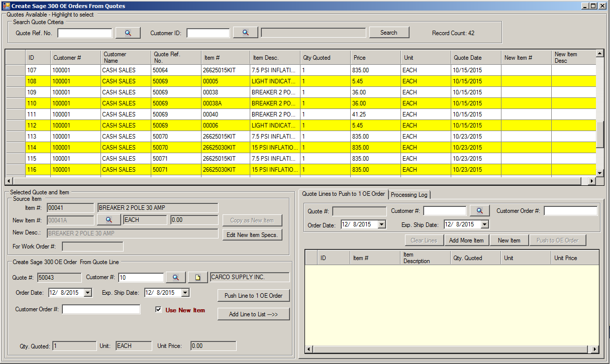Click the app icon in title bar

pyautogui.click(x=6, y=6)
